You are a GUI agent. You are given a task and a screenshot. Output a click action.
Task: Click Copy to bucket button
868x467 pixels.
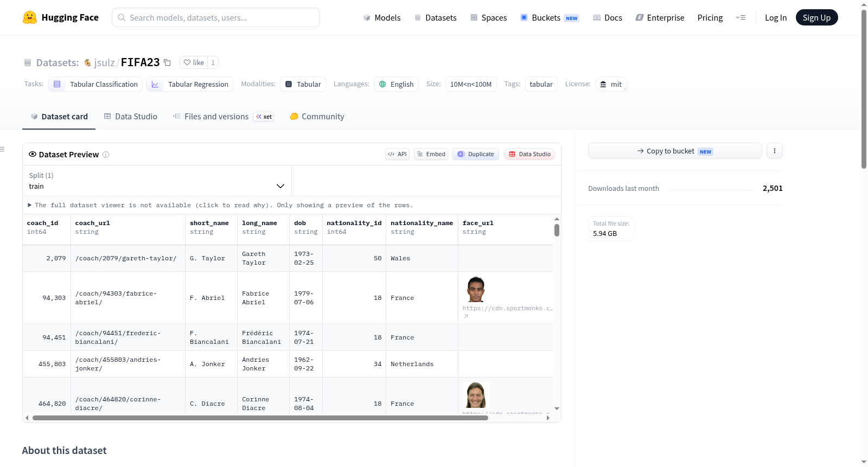pyautogui.click(x=675, y=151)
